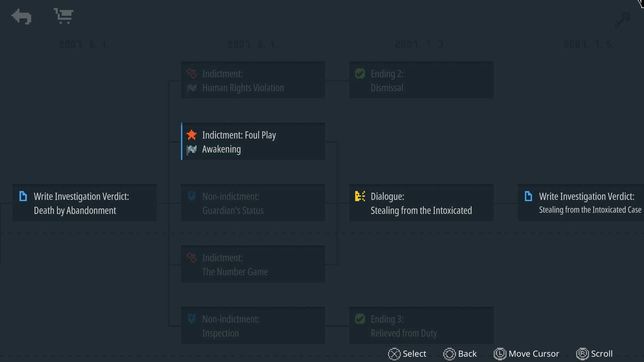644x362 pixels.
Task: Open Write Investigation Verdict: Death by Abandonment
Action: [x=85, y=203]
